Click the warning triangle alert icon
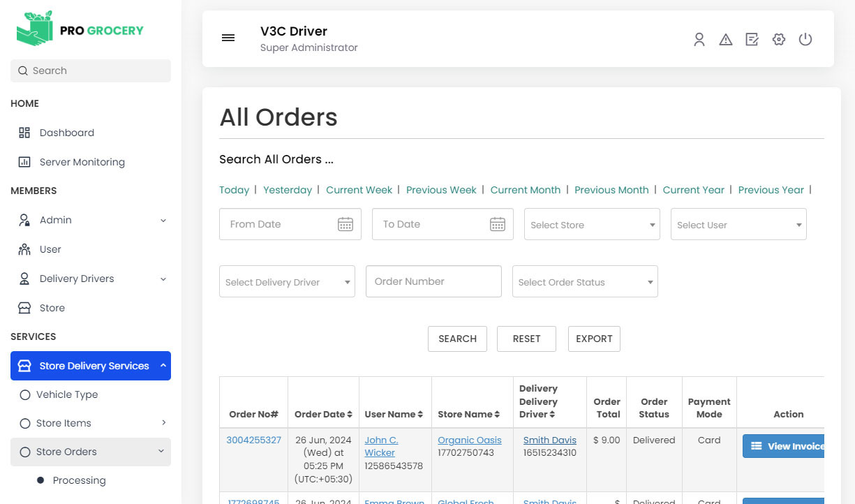This screenshot has height=504, width=855. [726, 40]
